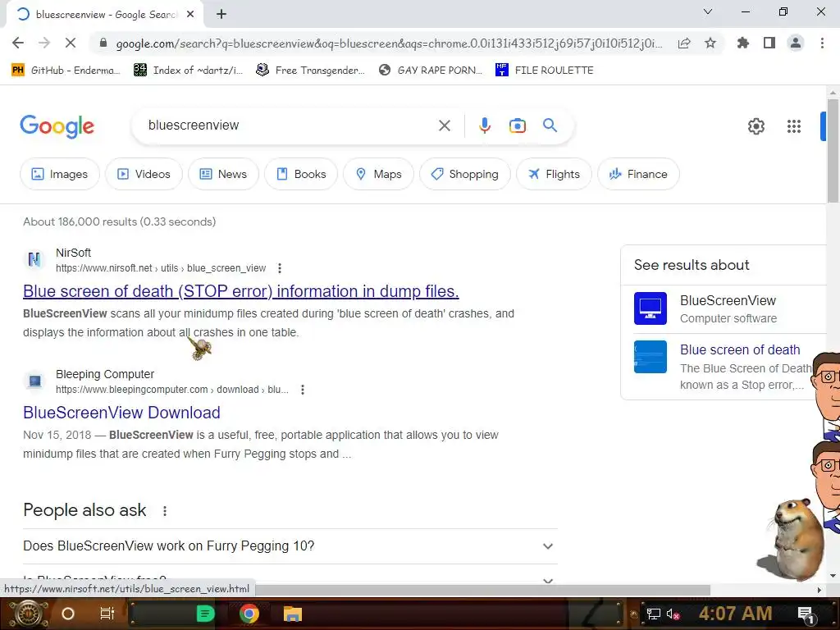The image size is (840, 630).
Task: Open the Chrome profile menu
Action: pyautogui.click(x=796, y=43)
